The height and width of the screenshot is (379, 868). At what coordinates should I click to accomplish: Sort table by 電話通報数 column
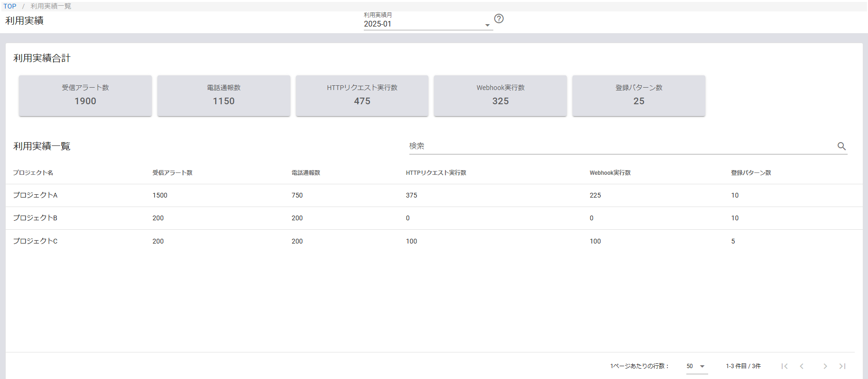[x=306, y=173]
